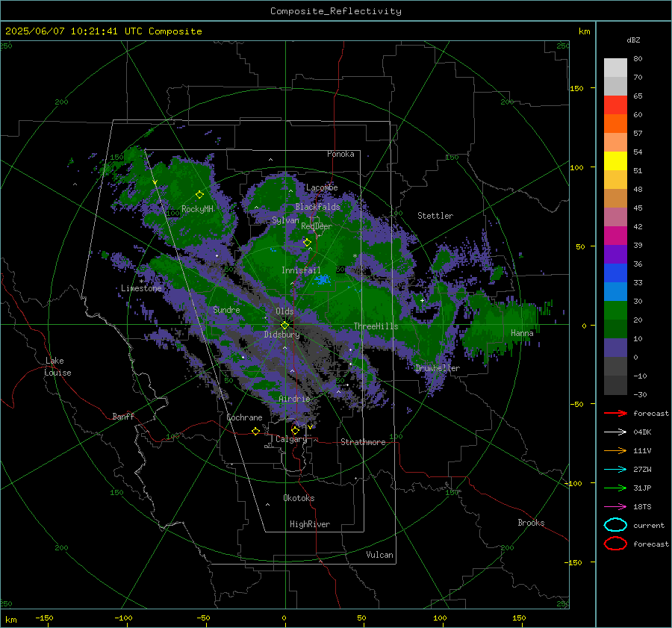Click the yellow diamond marker above Calgary
Viewport: 672px width, 628px height.
tap(295, 430)
